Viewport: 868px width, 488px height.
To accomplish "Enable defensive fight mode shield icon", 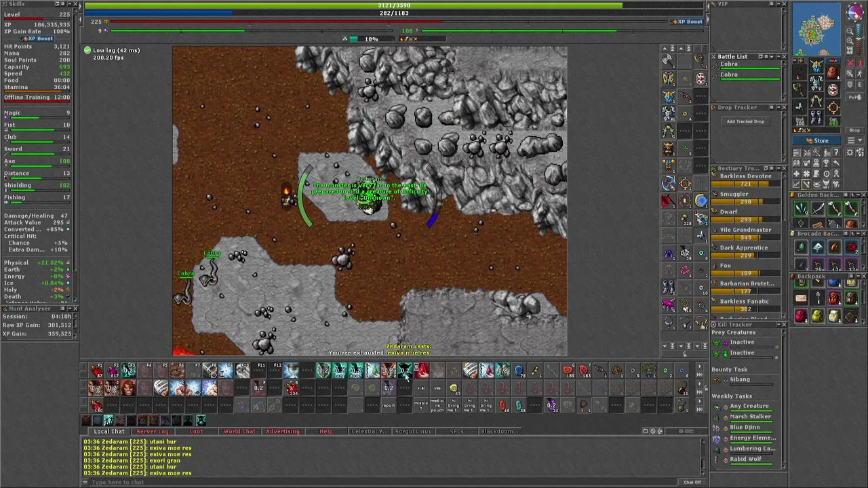I will pyautogui.click(x=850, y=85).
